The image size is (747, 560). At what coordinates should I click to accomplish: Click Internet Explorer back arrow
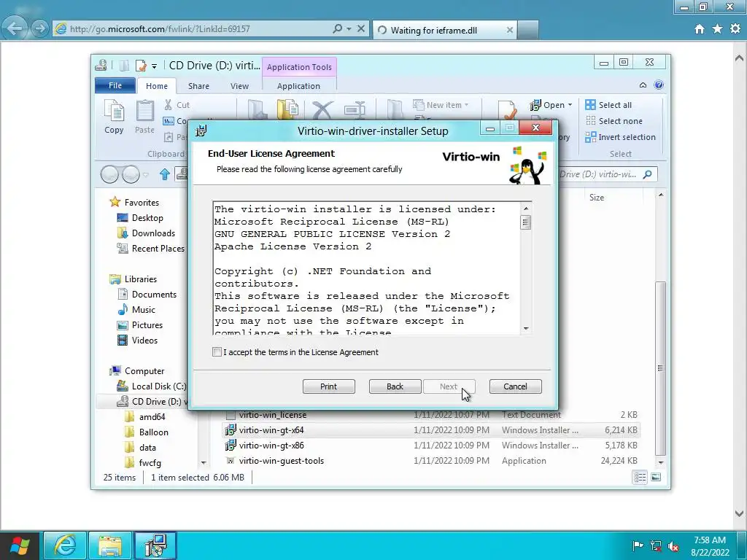(x=14, y=28)
